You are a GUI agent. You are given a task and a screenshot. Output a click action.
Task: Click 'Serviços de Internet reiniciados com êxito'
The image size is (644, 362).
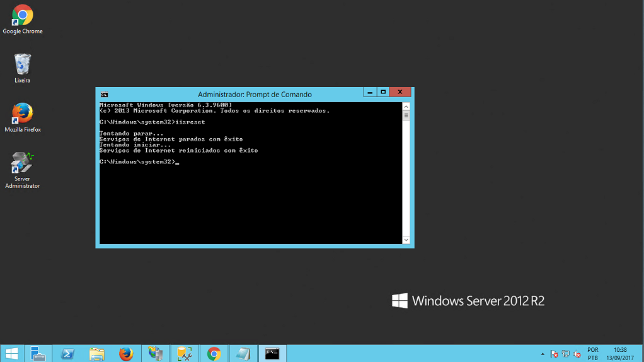[179, 151]
